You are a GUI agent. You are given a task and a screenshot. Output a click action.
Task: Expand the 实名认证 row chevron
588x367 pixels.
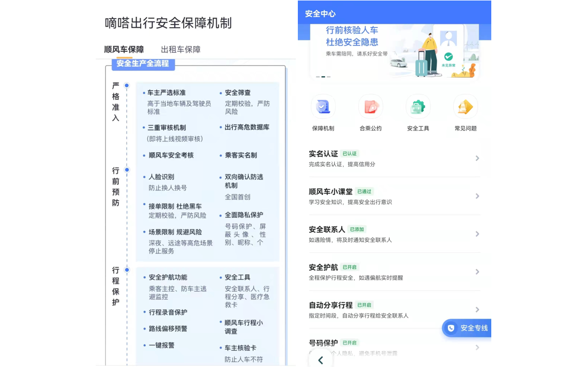[477, 158]
